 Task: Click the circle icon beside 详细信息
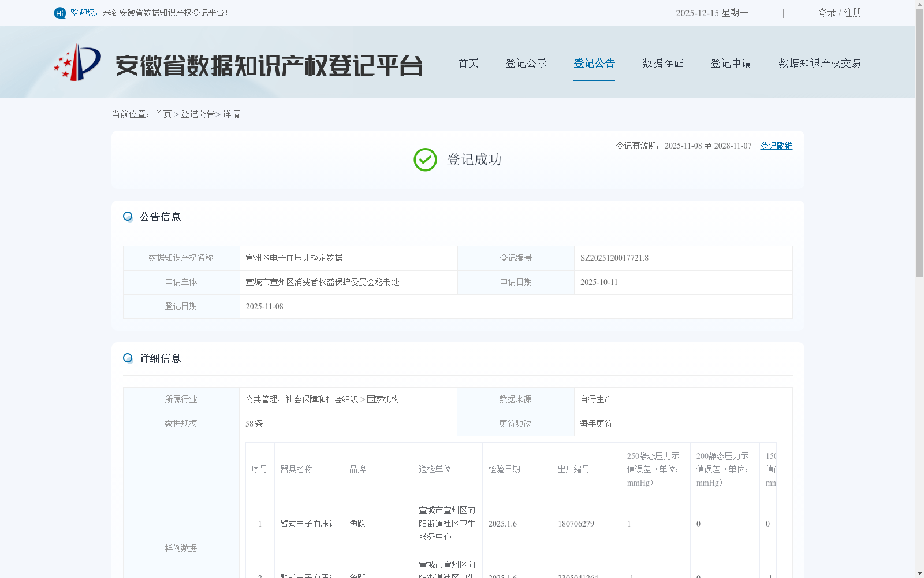(x=128, y=358)
